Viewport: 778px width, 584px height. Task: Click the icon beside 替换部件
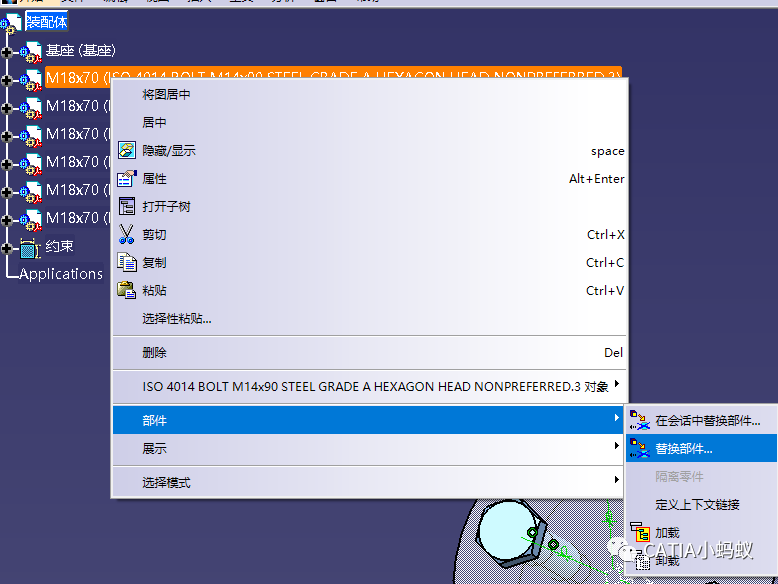tap(640, 449)
